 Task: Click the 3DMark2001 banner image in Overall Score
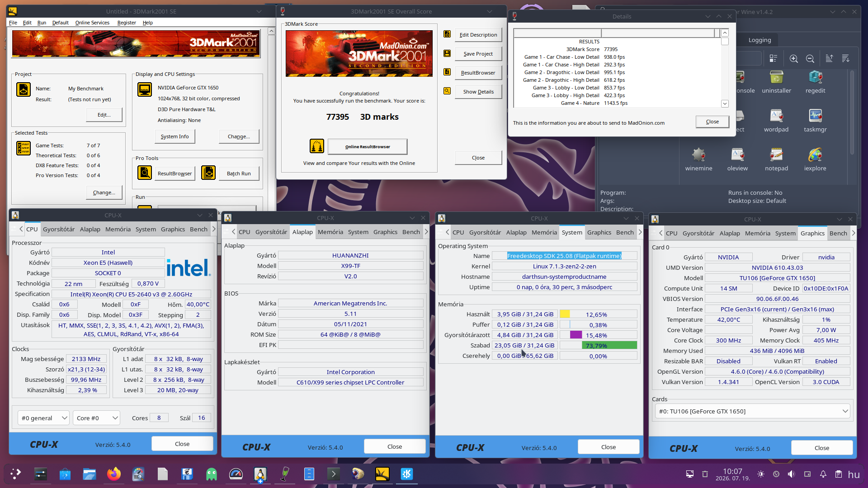(x=359, y=53)
